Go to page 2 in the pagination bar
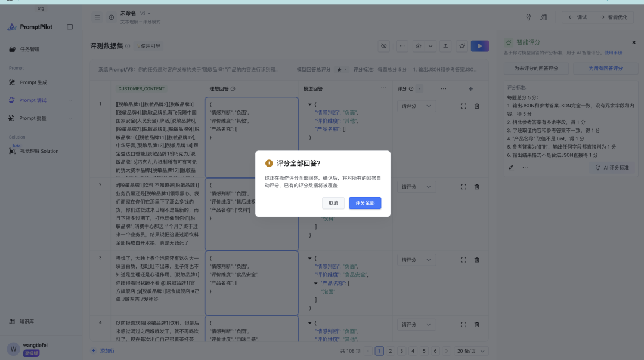 [x=391, y=350]
